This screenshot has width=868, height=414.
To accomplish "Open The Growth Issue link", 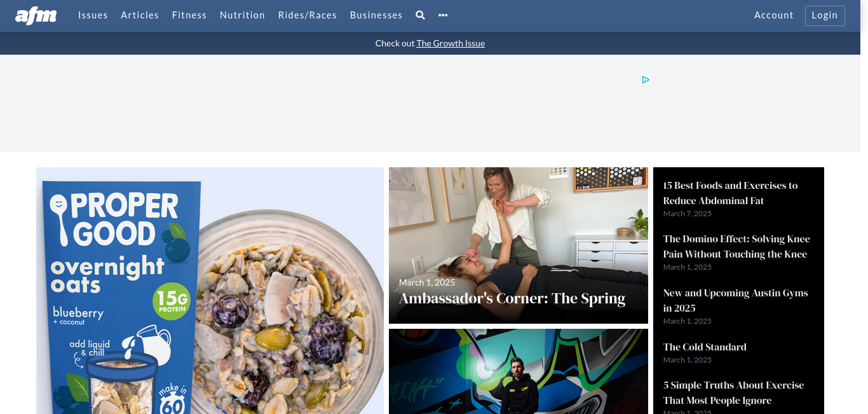I will 451,43.
